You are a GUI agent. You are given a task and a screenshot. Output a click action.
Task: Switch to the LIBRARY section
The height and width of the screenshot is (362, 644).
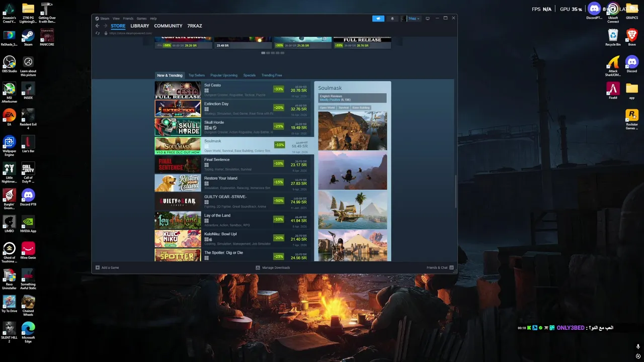pyautogui.click(x=140, y=26)
